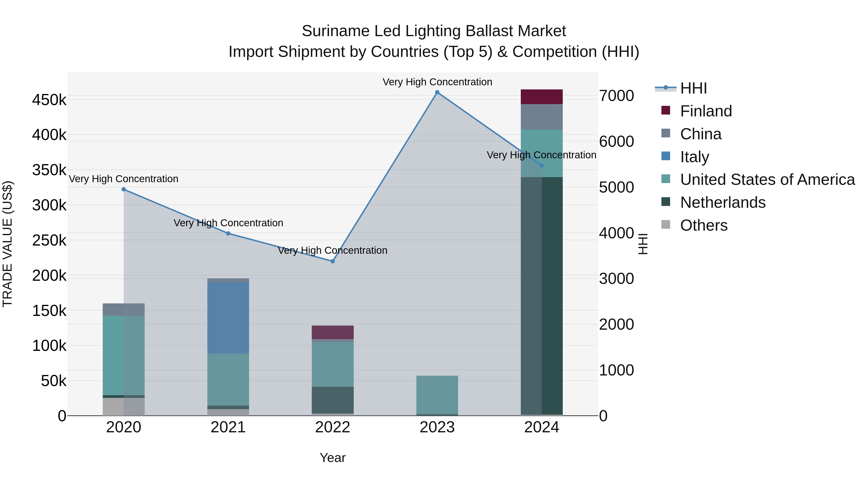Click the Italy bar segment in 2021

pos(228,318)
